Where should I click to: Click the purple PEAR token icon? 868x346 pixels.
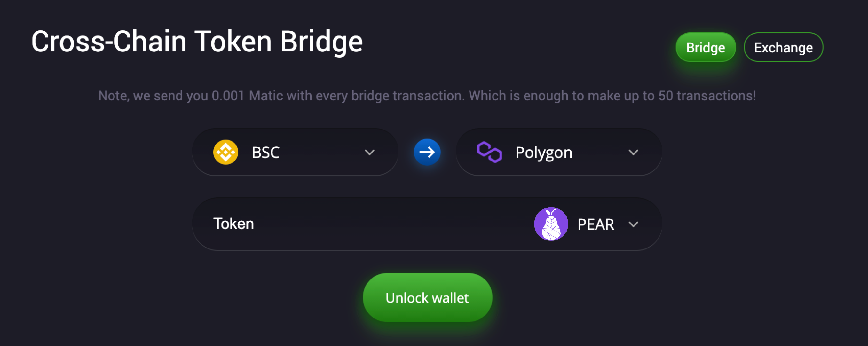[551, 224]
